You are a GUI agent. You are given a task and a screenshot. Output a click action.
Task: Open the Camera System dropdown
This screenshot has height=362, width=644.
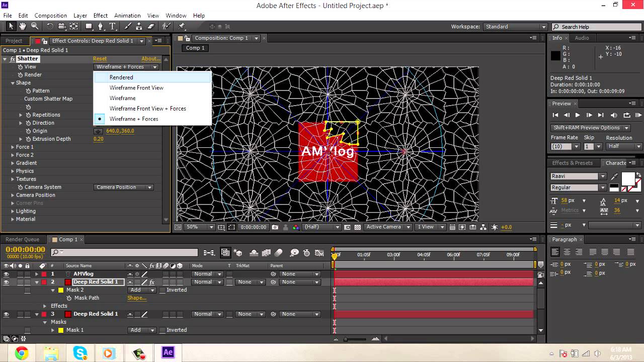(x=124, y=187)
